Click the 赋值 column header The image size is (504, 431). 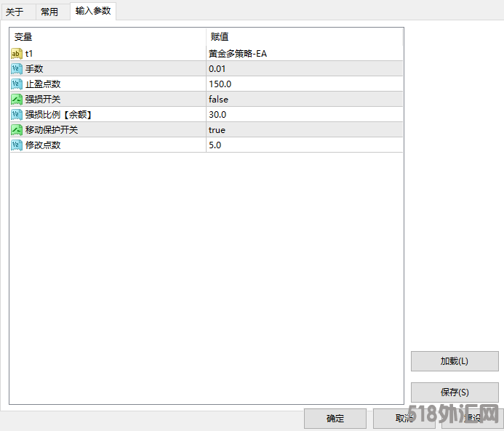[x=305, y=37]
